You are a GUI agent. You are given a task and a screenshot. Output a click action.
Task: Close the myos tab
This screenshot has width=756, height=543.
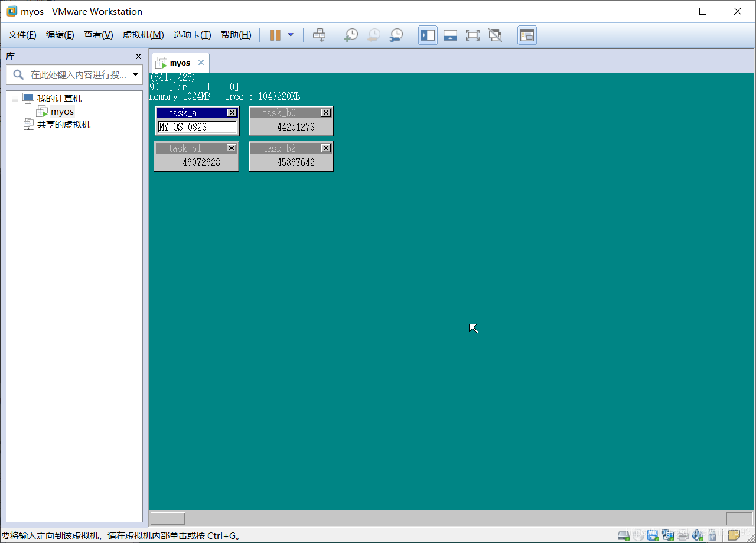[201, 63]
